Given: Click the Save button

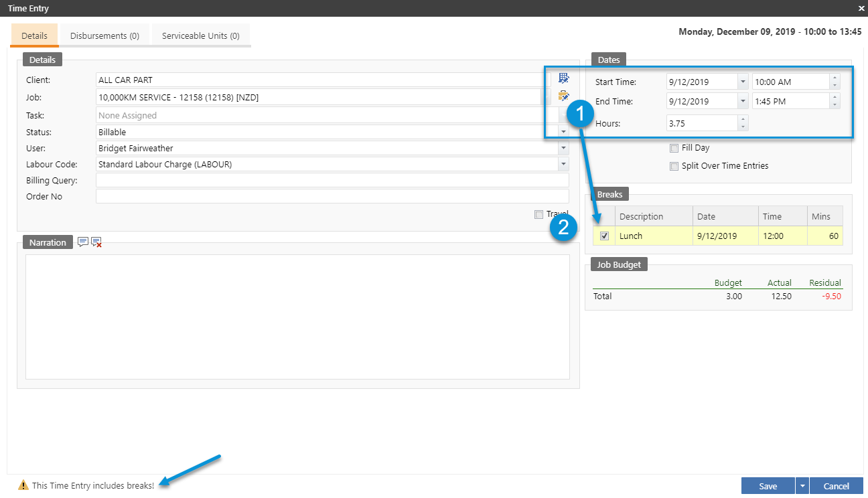Looking at the screenshot, I should 768,486.
